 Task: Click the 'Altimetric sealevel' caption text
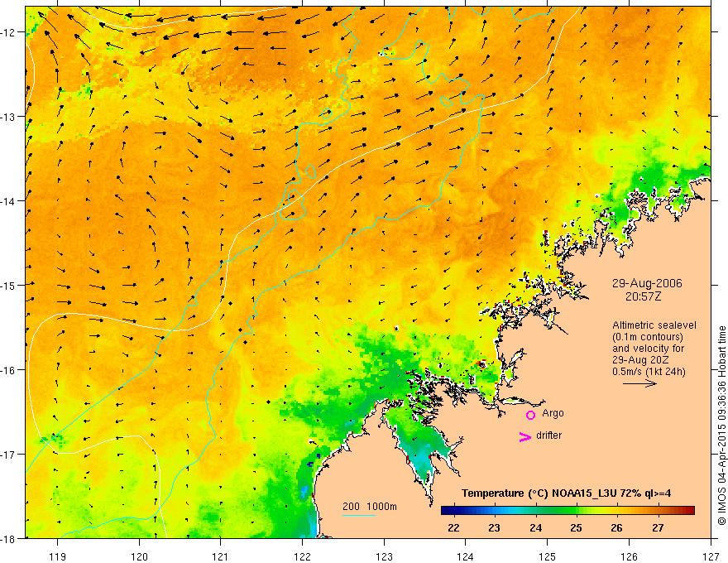[654, 325]
